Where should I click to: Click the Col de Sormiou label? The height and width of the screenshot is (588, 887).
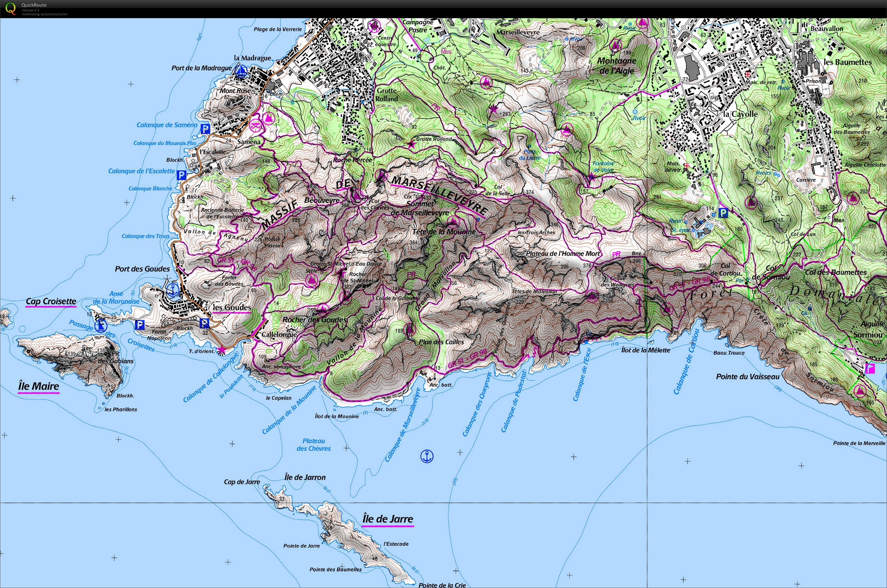click(771, 273)
